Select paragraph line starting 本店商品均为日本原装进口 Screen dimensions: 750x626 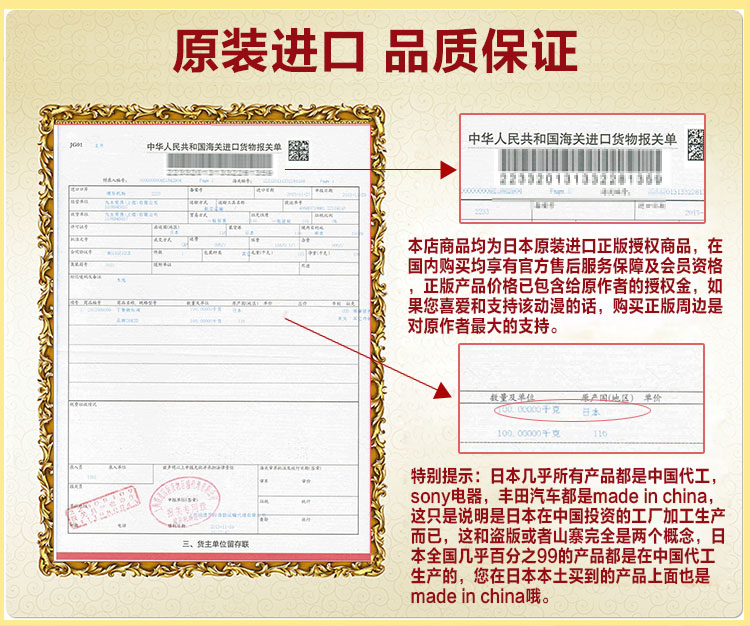click(565, 246)
